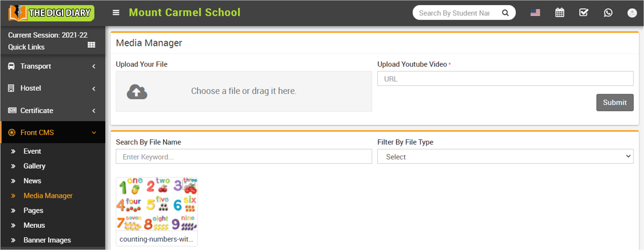Viewport: 644px width, 250px height.
Task: Open the language flag selector
Action: pyautogui.click(x=535, y=13)
